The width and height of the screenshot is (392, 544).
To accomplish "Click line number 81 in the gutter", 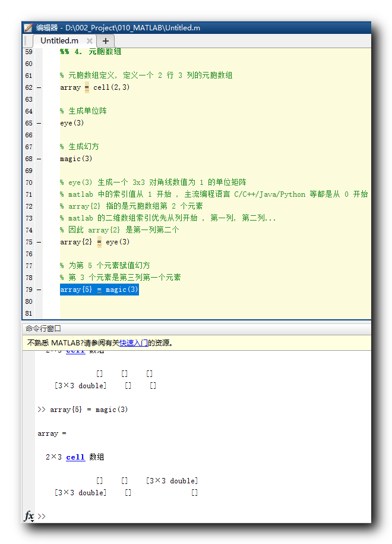I will [29, 313].
